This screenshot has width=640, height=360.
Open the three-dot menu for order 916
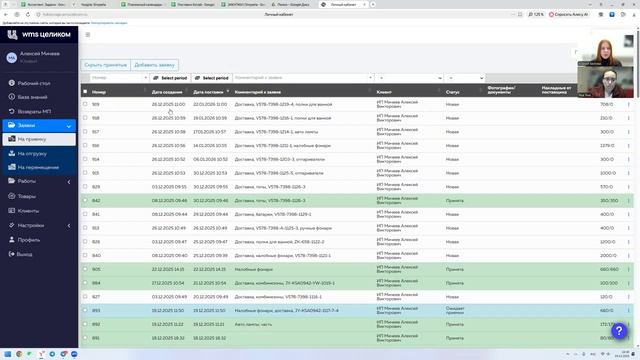click(x=629, y=146)
